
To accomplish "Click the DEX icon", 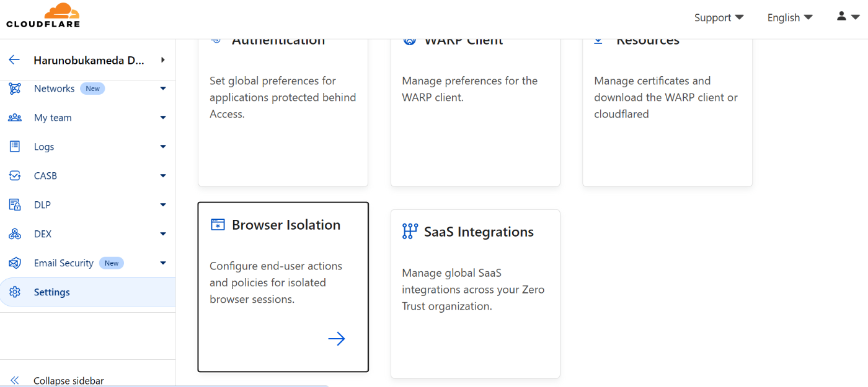I will pyautogui.click(x=14, y=233).
